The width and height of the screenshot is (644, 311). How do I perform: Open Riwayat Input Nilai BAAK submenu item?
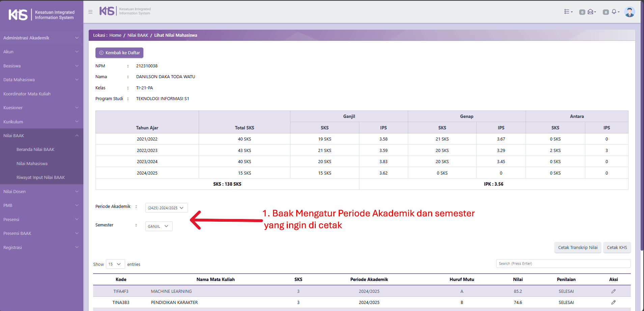point(40,177)
